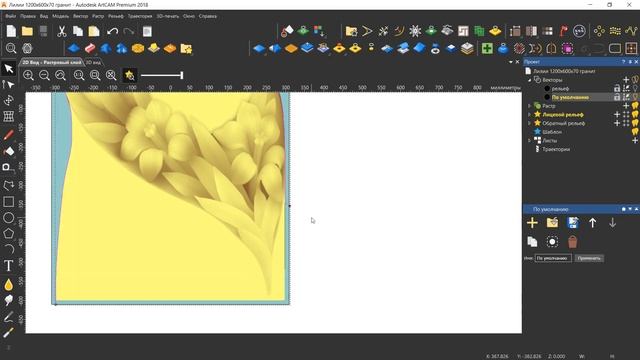
Task: Select the Arc drawing tool
Action: [9, 249]
